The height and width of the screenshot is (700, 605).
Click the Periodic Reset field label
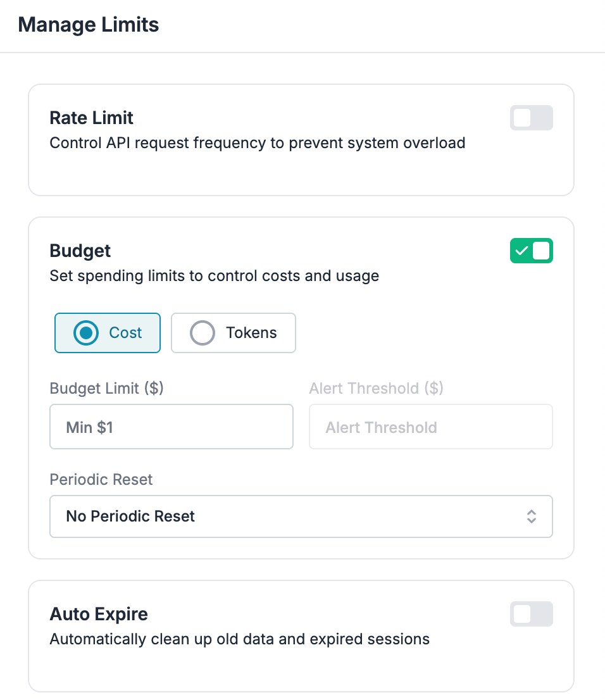point(101,479)
